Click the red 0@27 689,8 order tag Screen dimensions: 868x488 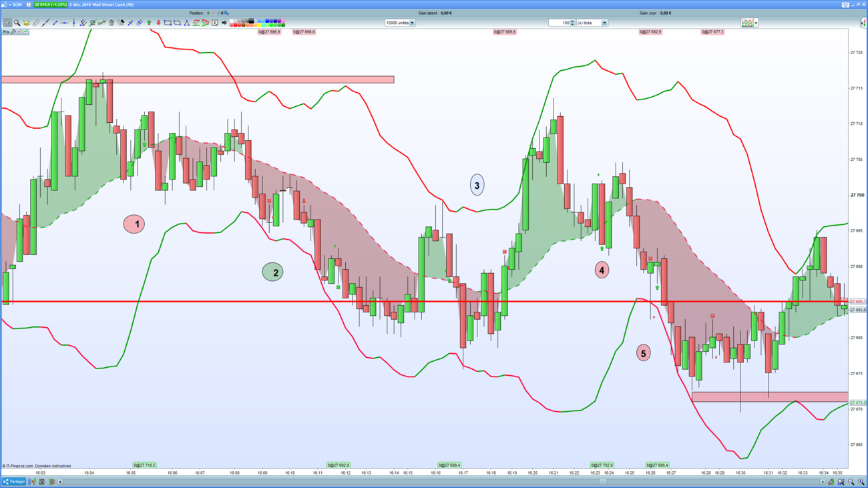click(505, 32)
